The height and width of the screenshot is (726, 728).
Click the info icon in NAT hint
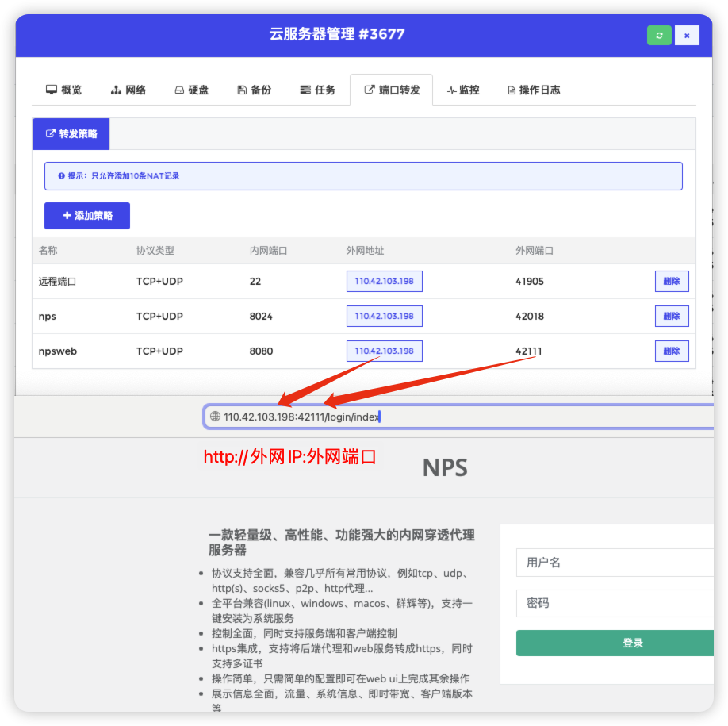tap(61, 175)
